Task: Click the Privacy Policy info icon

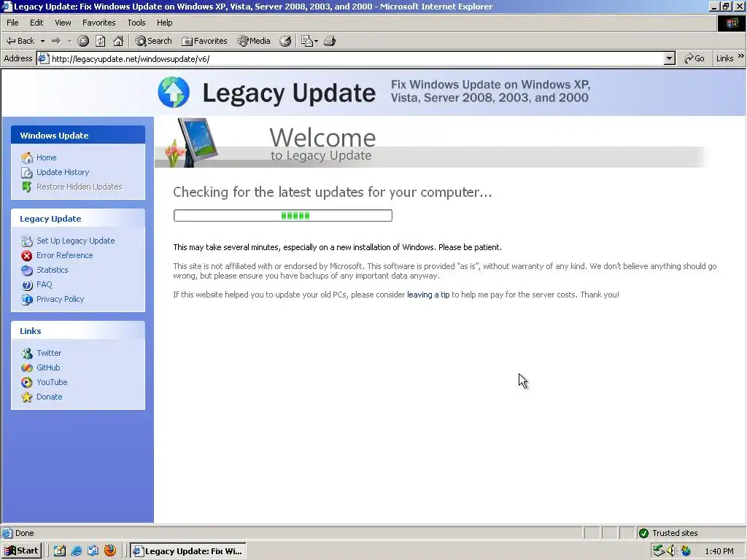Action: coord(27,300)
